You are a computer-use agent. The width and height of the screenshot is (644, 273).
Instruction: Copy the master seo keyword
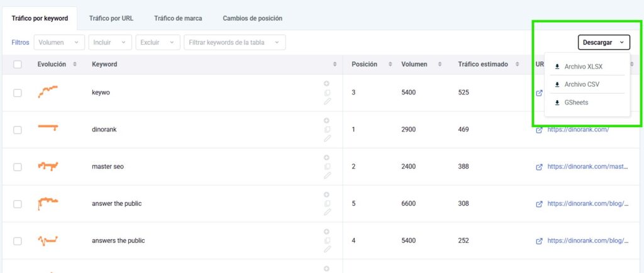pyautogui.click(x=327, y=167)
